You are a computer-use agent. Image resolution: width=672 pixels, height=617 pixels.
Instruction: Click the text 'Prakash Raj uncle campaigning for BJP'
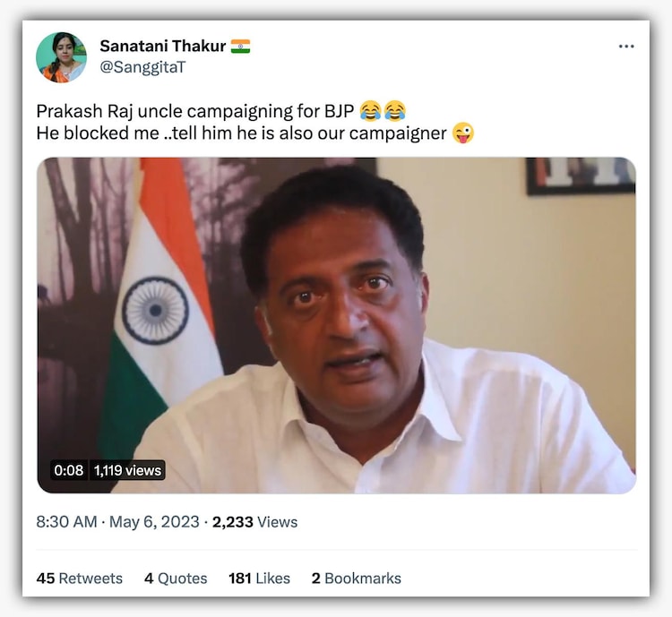coord(195,111)
